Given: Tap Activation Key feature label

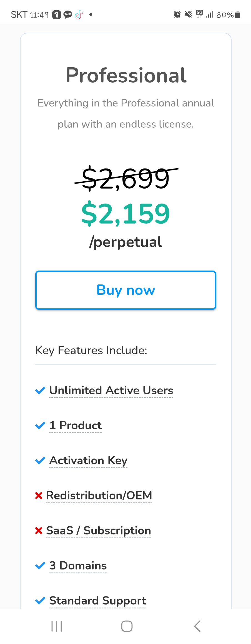Looking at the screenshot, I should [x=88, y=460].
